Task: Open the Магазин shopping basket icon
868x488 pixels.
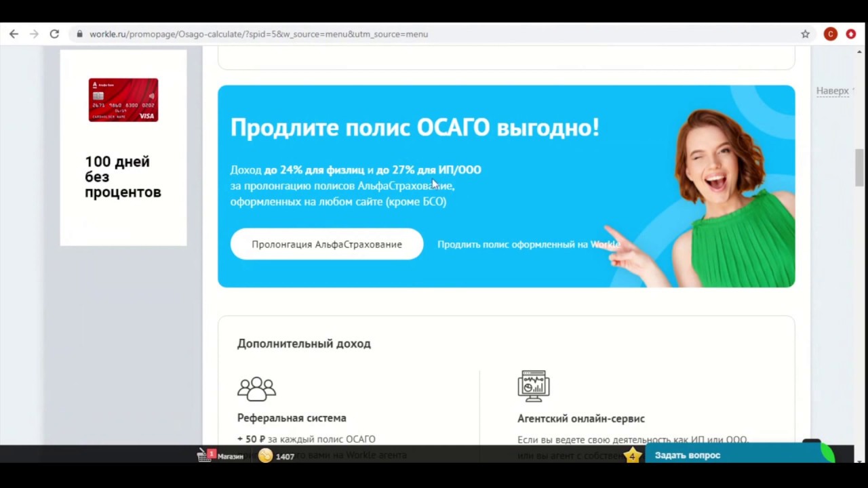Action: click(205, 455)
